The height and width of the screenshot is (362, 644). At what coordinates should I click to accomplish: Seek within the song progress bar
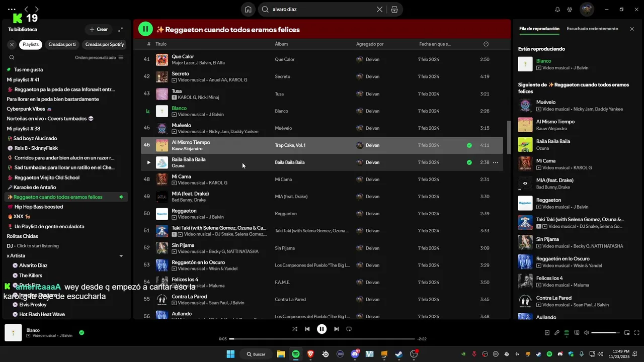pos(322,339)
